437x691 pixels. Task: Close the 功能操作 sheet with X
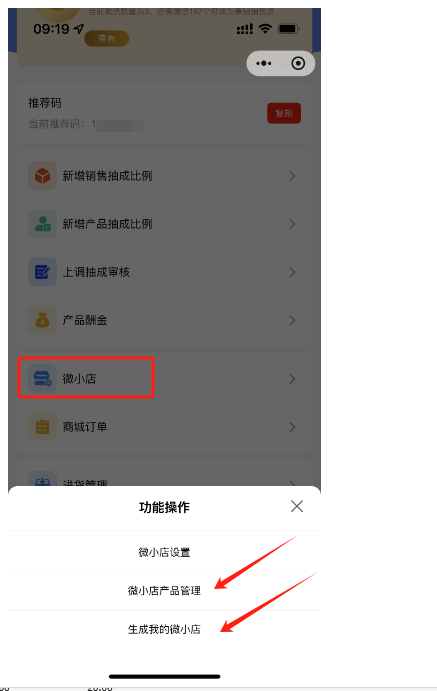[x=297, y=506]
